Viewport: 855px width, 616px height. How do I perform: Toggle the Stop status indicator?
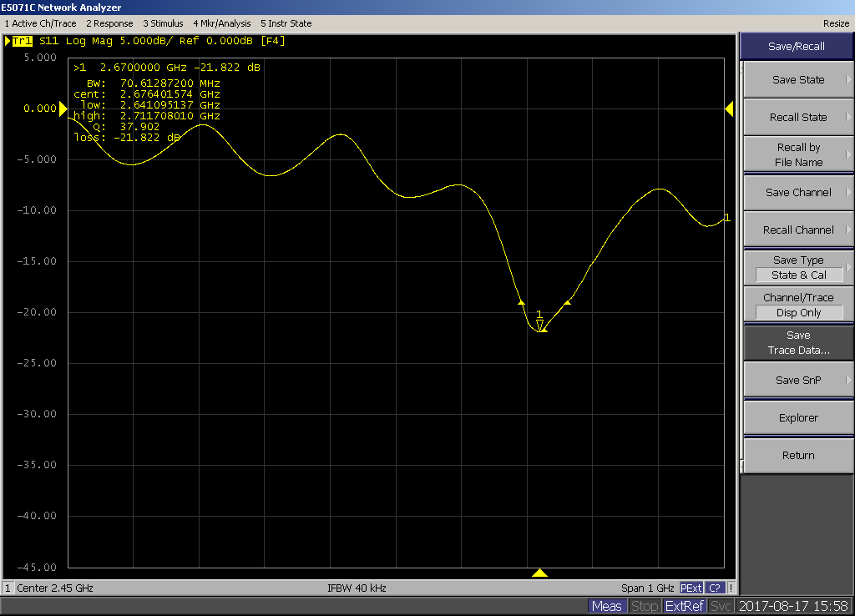[644, 606]
